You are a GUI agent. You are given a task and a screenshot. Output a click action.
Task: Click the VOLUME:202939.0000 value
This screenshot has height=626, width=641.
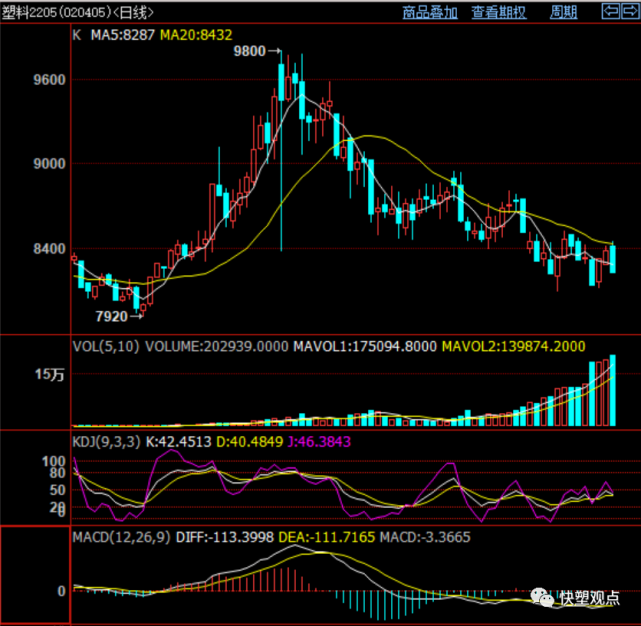point(217,346)
